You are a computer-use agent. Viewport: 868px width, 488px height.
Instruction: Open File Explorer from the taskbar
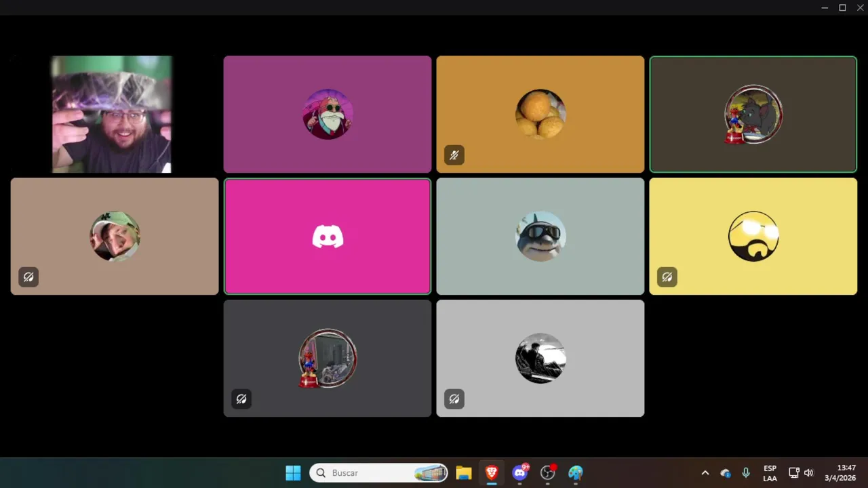coord(464,473)
